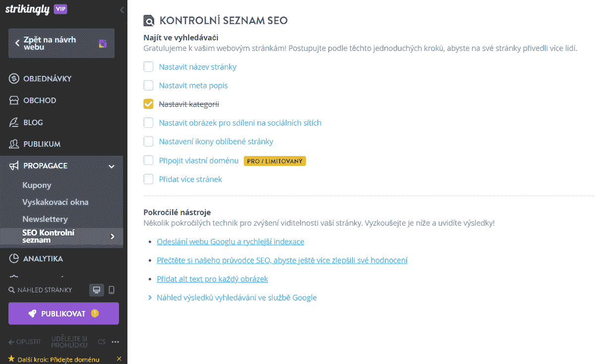
Task: Dismiss the Další krok banner
Action: pos(119,359)
